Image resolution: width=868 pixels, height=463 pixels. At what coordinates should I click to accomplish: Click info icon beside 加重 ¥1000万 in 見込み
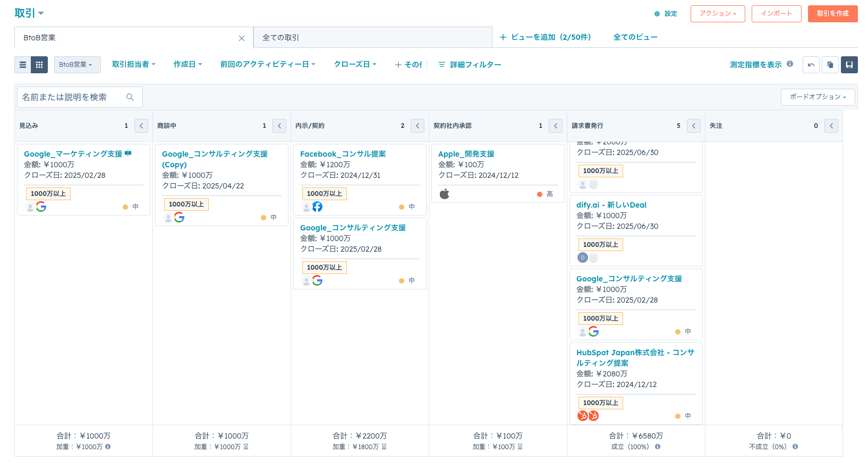coord(108,447)
